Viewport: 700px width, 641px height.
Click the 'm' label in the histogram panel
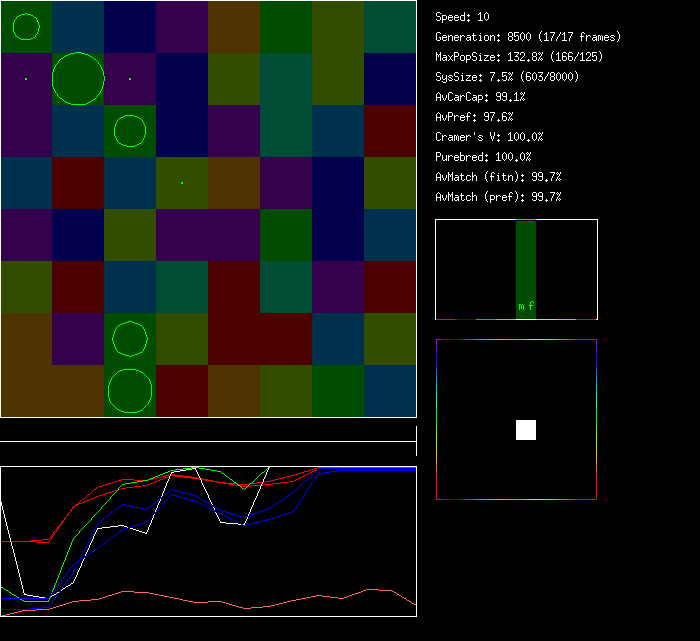[x=521, y=307]
